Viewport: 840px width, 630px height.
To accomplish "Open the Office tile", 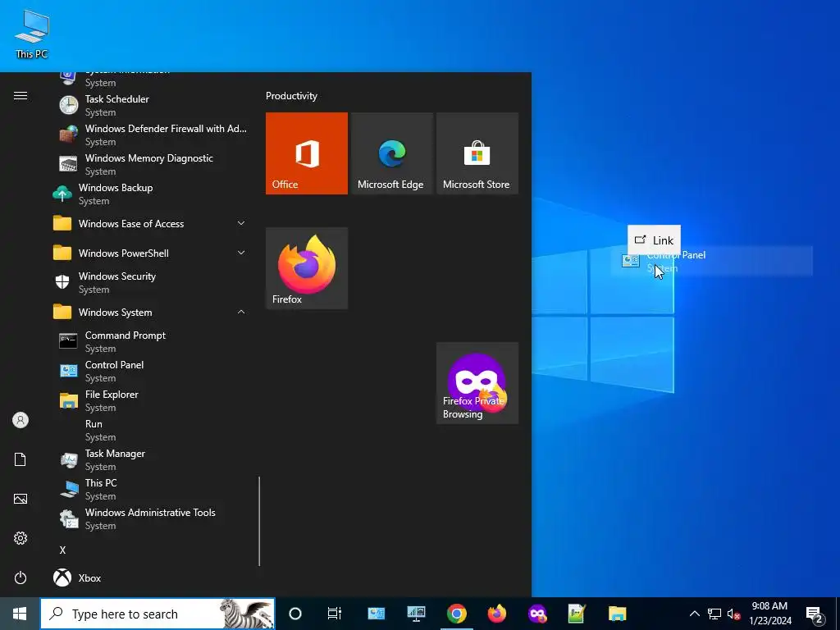I will (x=307, y=153).
